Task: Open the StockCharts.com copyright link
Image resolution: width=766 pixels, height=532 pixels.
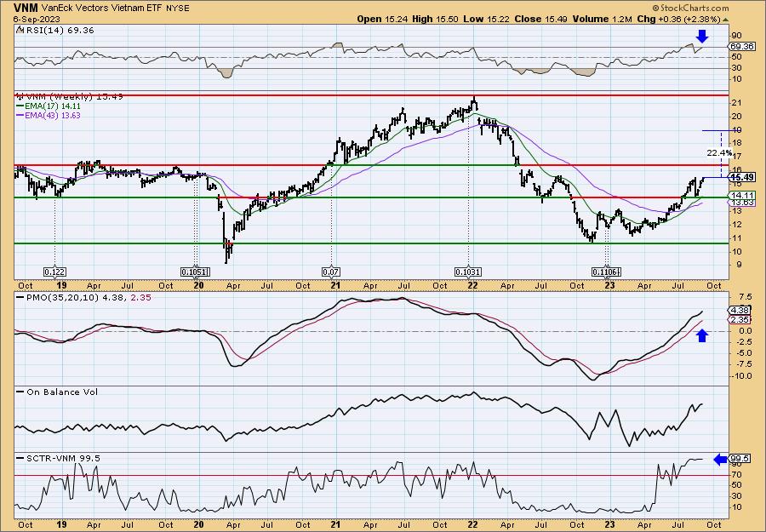Action: click(690, 8)
